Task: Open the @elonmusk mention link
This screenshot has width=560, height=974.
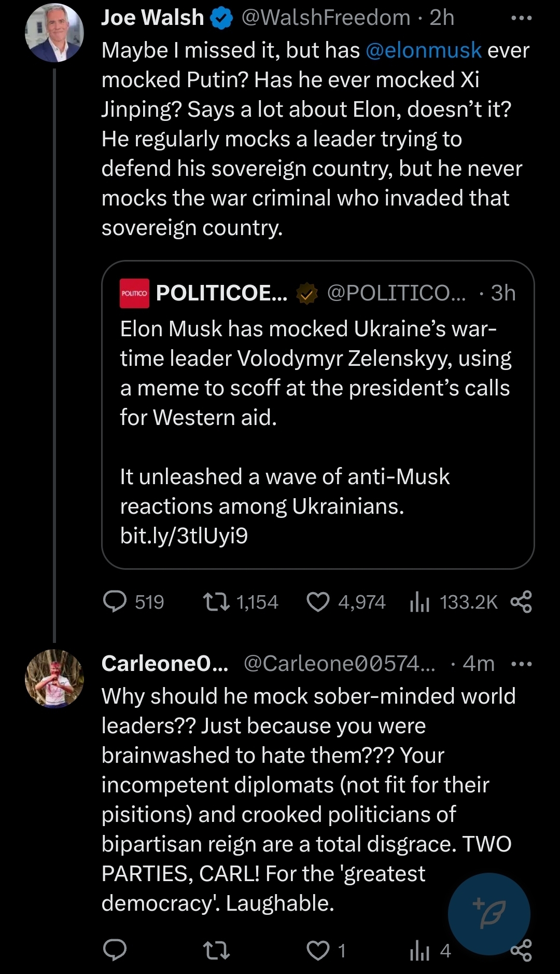Action: tap(424, 50)
